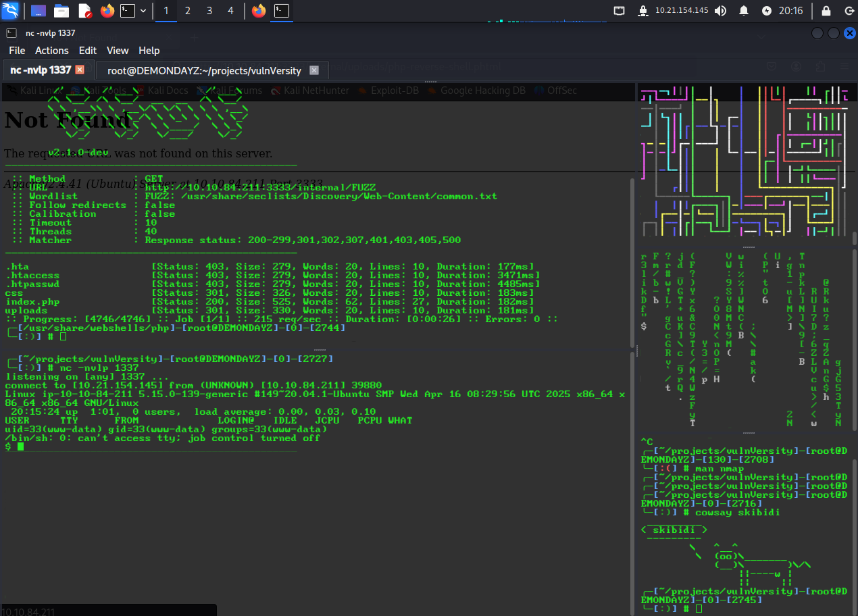This screenshot has width=858, height=616.
Task: Open the Actions menu
Action: (x=52, y=51)
